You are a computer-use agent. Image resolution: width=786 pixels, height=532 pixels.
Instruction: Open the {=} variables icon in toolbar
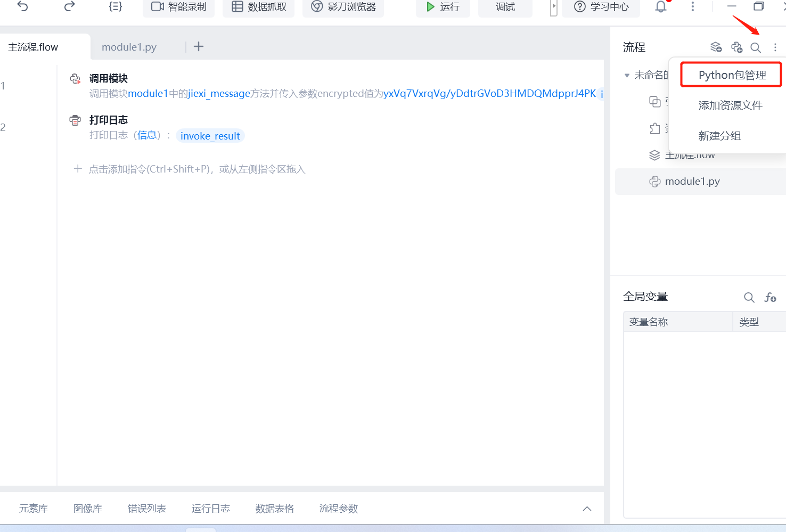(116, 6)
